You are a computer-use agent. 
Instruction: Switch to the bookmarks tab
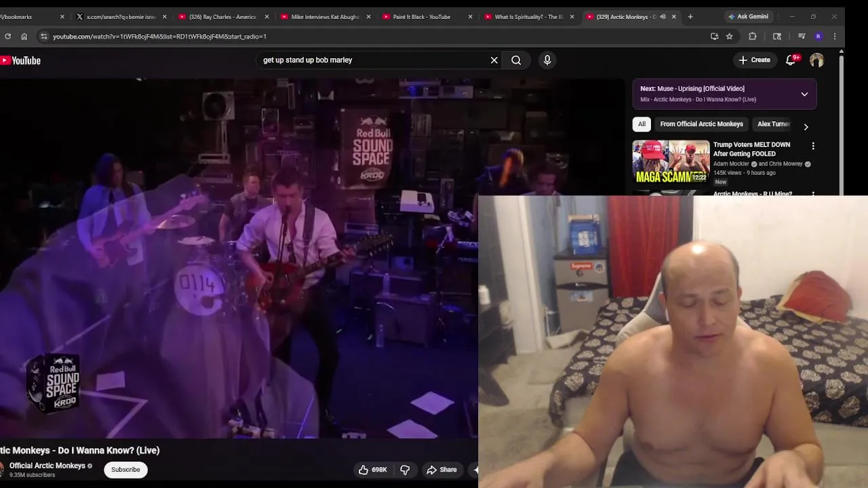coord(31,17)
